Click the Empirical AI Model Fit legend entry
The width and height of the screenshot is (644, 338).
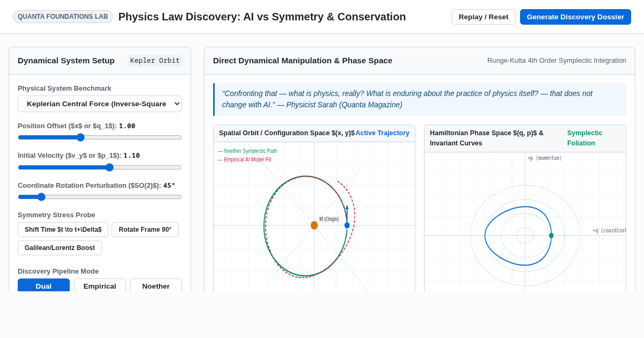(x=244, y=160)
